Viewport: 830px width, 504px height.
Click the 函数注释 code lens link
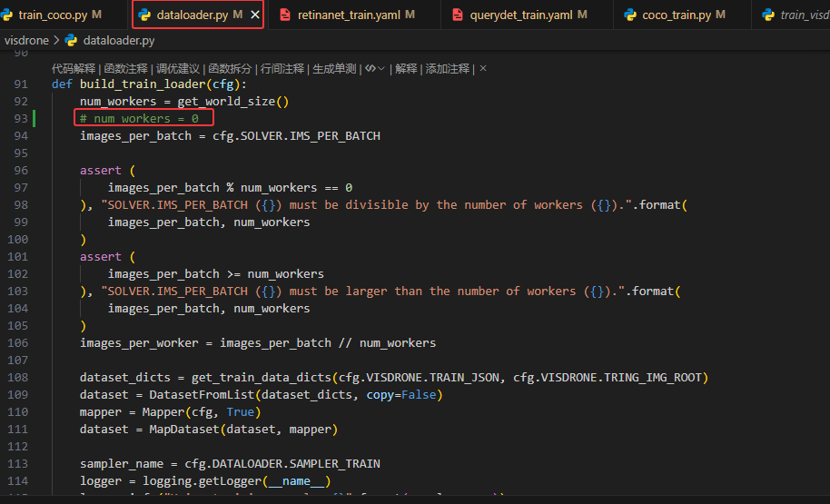click(125, 69)
